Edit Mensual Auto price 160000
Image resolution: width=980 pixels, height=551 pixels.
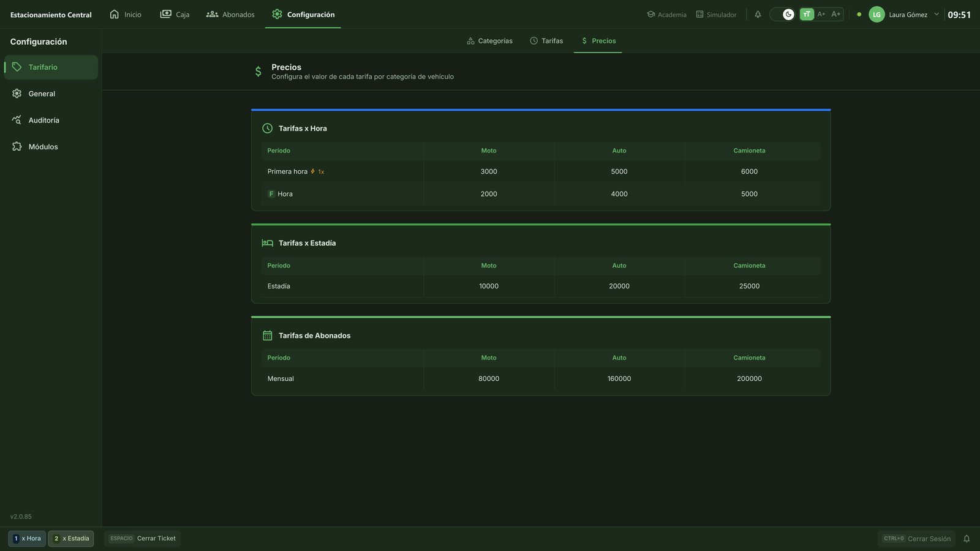point(619,378)
